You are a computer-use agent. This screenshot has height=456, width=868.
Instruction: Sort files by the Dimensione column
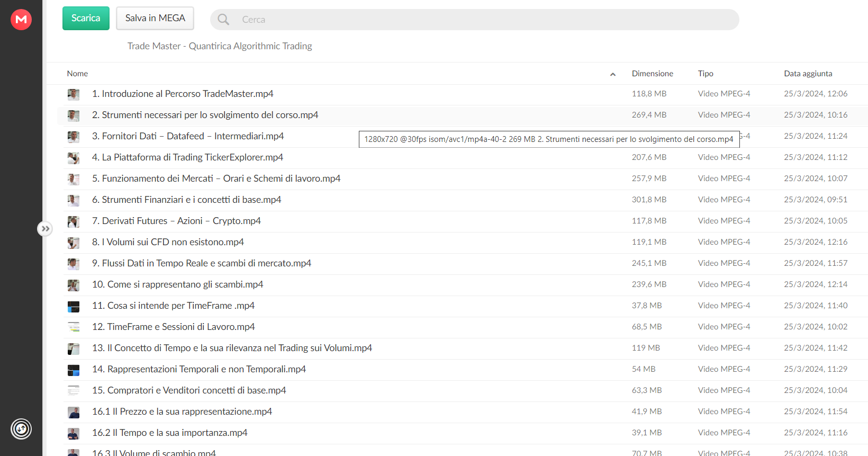[652, 74]
